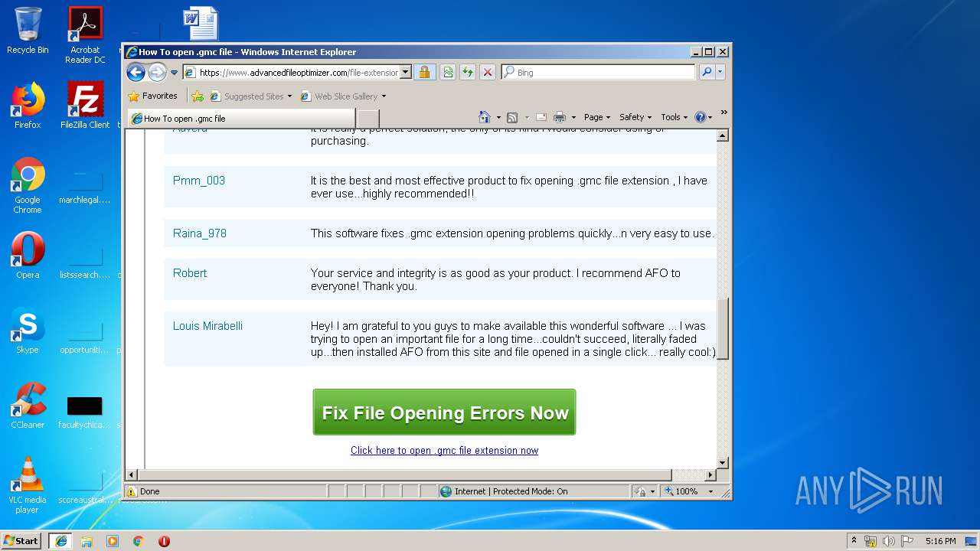The image size is (980, 551).
Task: Go back with the Back arrow button
Action: tap(136, 72)
